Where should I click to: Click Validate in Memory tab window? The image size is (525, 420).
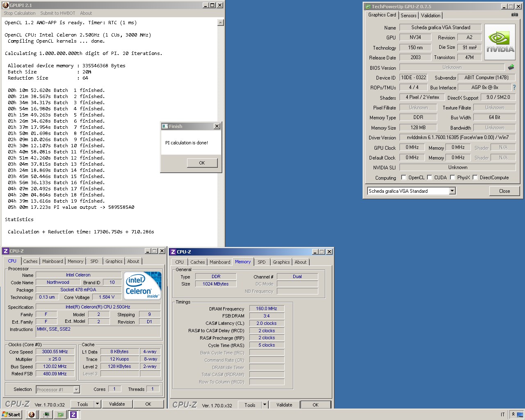pyautogui.click(x=284, y=405)
